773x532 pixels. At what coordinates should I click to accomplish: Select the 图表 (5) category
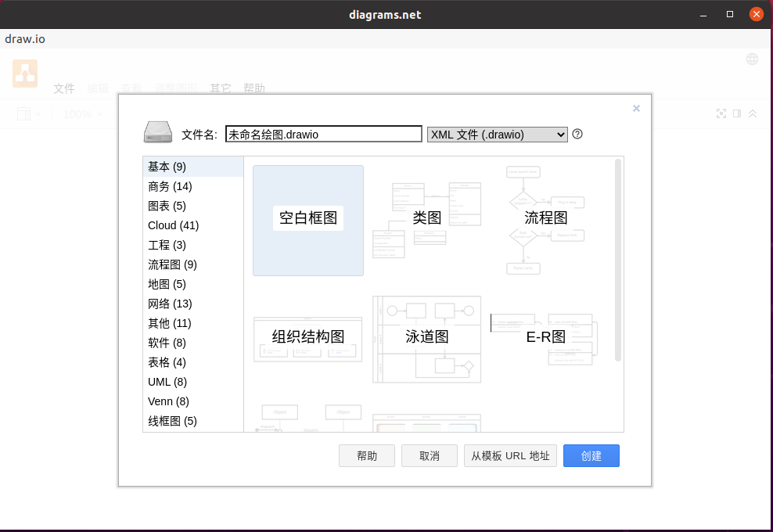(193, 206)
